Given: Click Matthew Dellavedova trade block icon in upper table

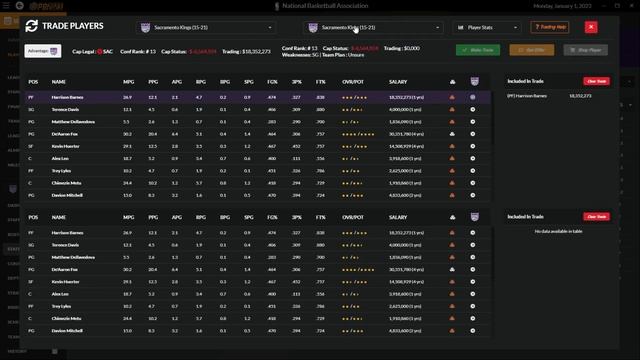Looking at the screenshot, I should 452,122.
